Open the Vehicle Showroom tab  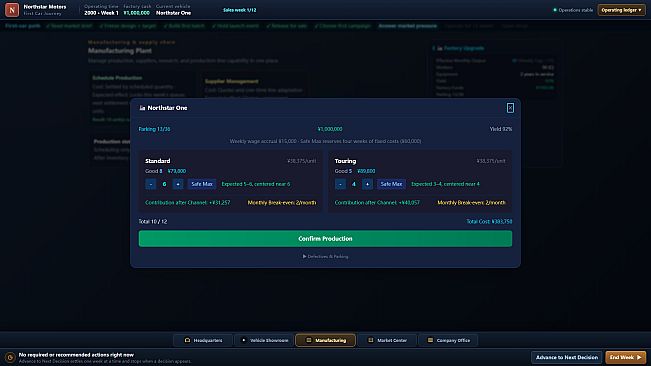(x=264, y=340)
